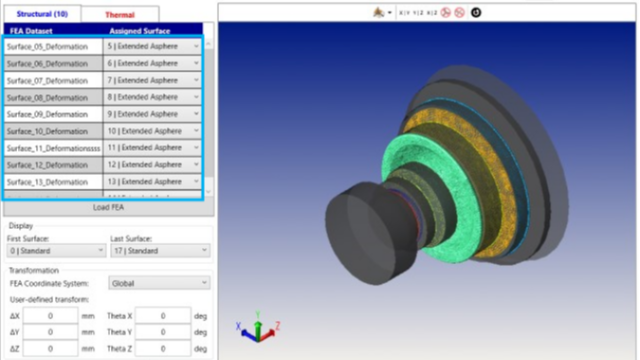
Task: Select the Surface_08_Deformation dataset row
Action: [53, 98]
